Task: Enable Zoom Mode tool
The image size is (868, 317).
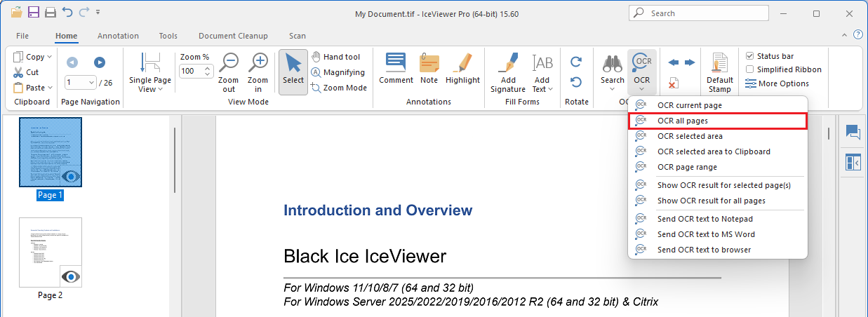Action: point(339,88)
